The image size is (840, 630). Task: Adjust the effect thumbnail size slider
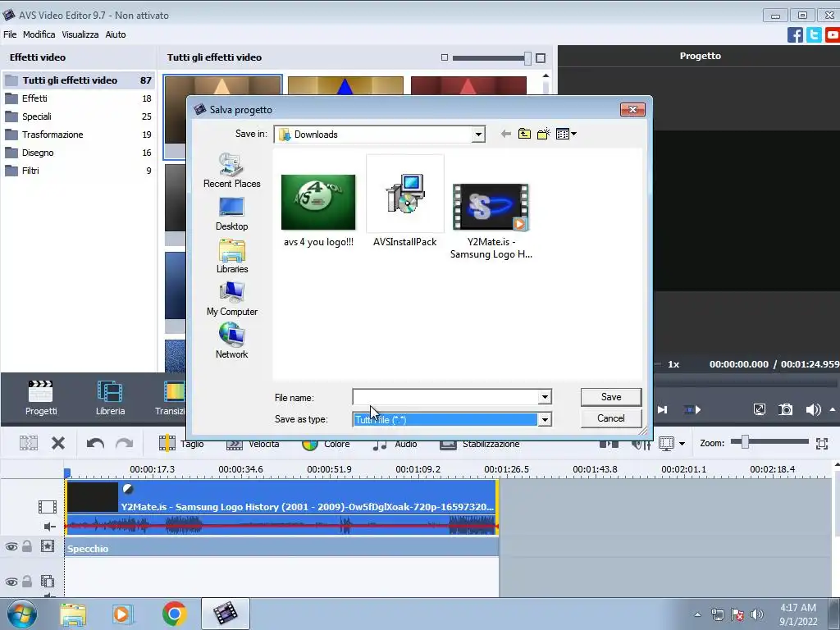pyautogui.click(x=527, y=58)
